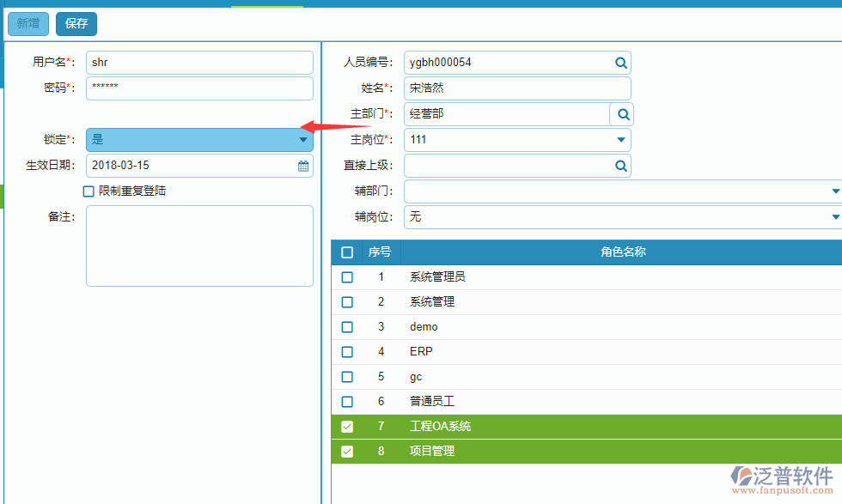Image resolution: width=842 pixels, height=504 pixels.
Task: Open the 锁定 dropdown
Action: pos(302,139)
